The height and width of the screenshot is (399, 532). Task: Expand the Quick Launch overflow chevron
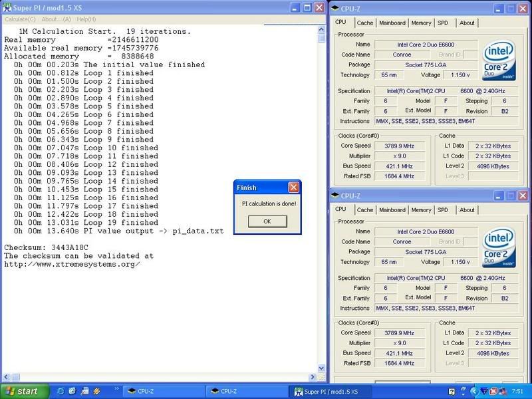pos(117,388)
